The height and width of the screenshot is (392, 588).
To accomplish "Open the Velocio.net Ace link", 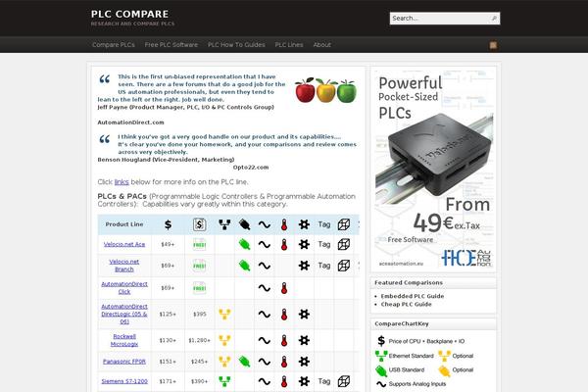I will [x=124, y=244].
